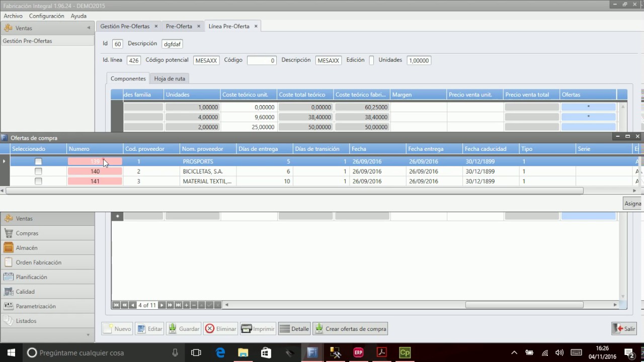Close the Línea Pre-Oferta tab
Viewport: 644px width, 362px height.
(256, 26)
